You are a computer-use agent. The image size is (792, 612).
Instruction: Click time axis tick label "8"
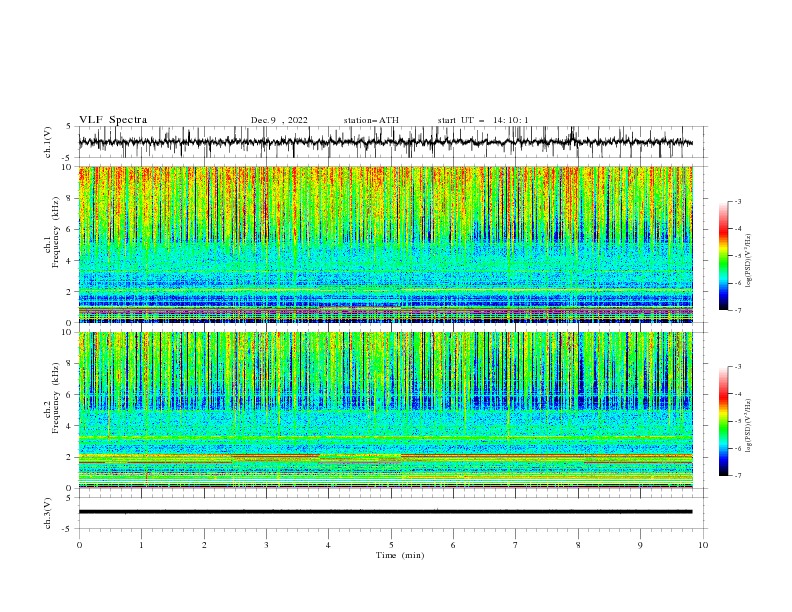click(x=578, y=545)
